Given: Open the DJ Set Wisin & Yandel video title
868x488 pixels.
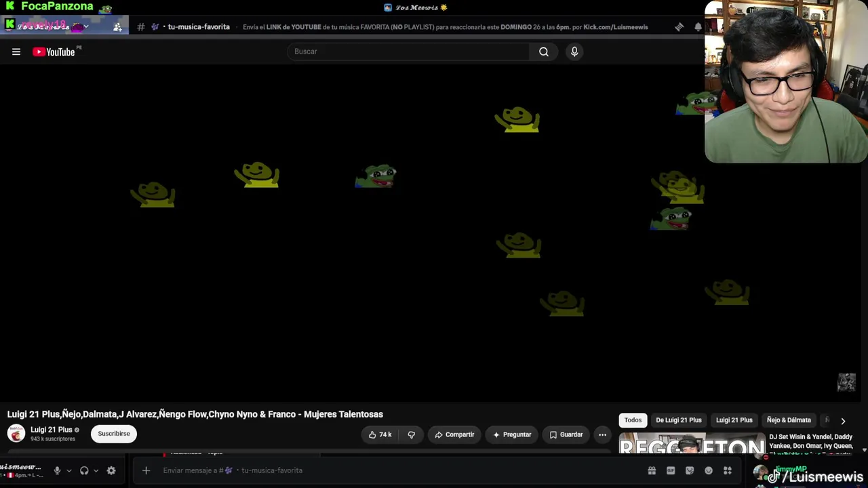Looking at the screenshot, I should [x=811, y=441].
